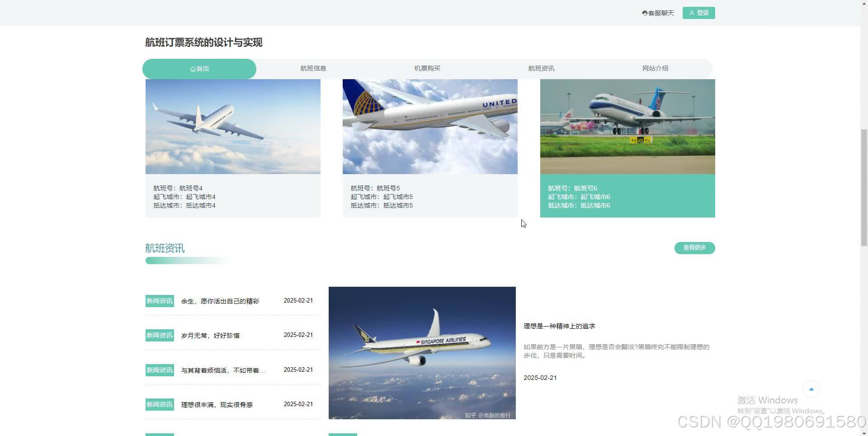Click the text 起飞城市：起飞城市5

point(382,197)
